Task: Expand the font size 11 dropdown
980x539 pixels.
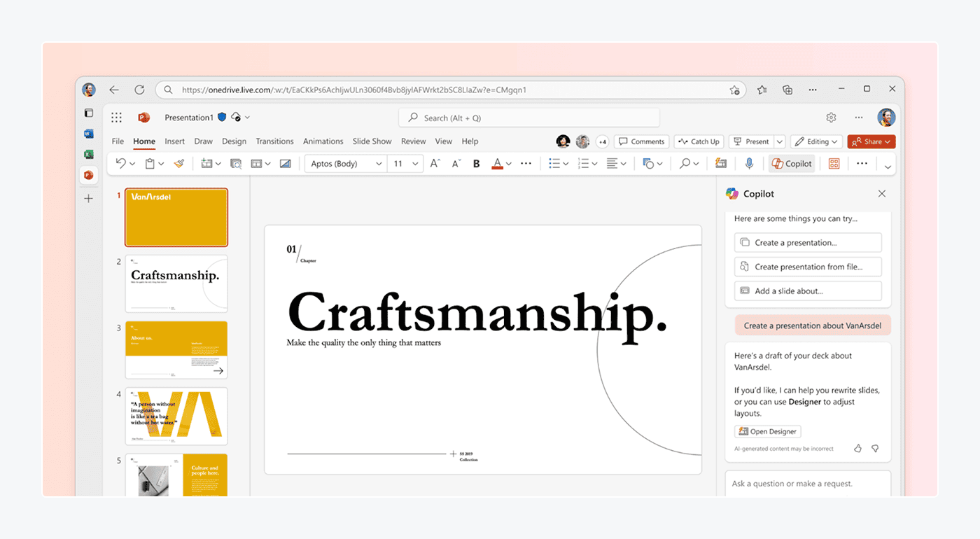Action: coord(415,164)
